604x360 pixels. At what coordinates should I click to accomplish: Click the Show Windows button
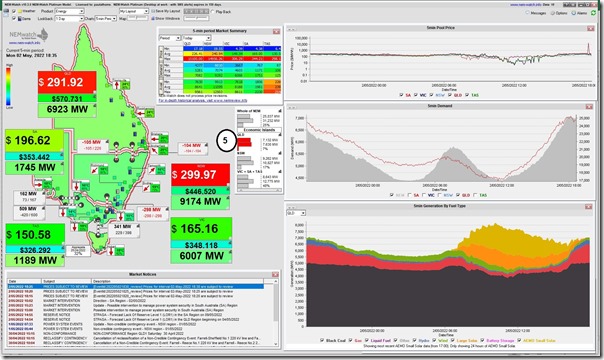166,18
